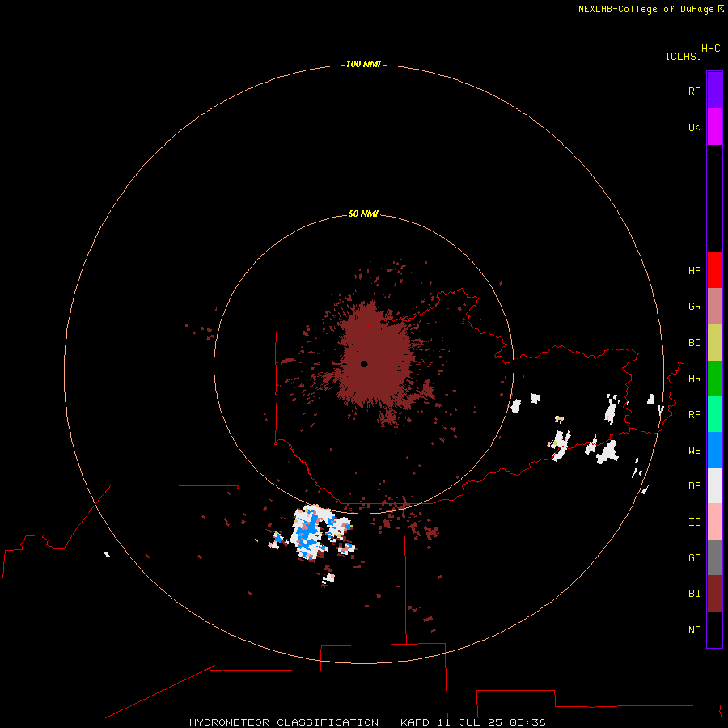The image size is (728, 728).
Task: Select the yellow BD color swatch
Action: (x=714, y=343)
